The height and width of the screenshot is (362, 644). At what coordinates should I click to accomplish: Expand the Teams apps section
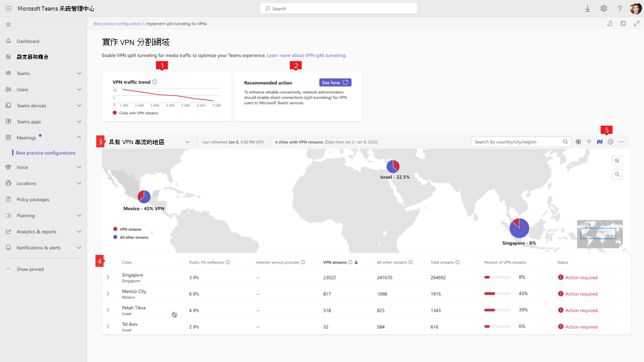click(x=79, y=122)
